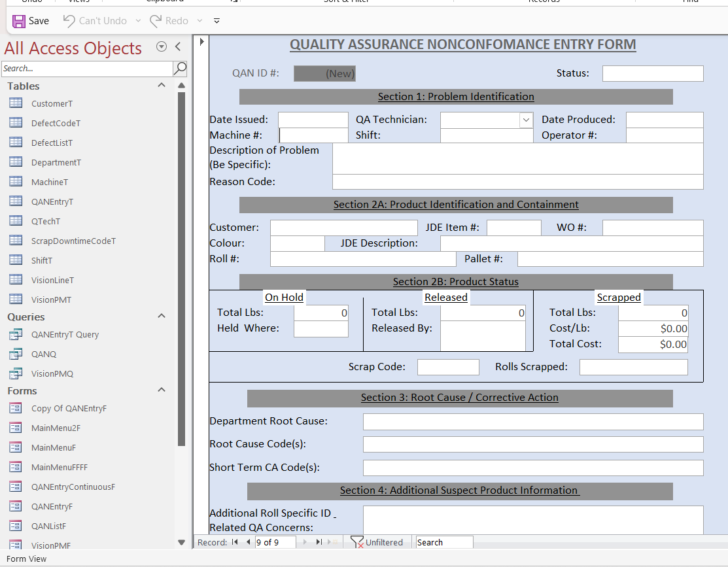Open the All Access Objects navigation menu
This screenshot has height=567, width=728.
161,46
